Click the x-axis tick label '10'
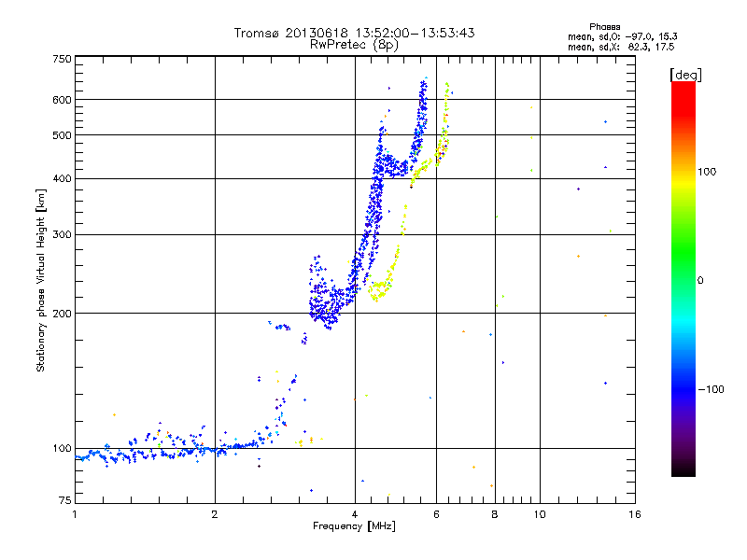The height and width of the screenshot is (560, 747). click(540, 514)
